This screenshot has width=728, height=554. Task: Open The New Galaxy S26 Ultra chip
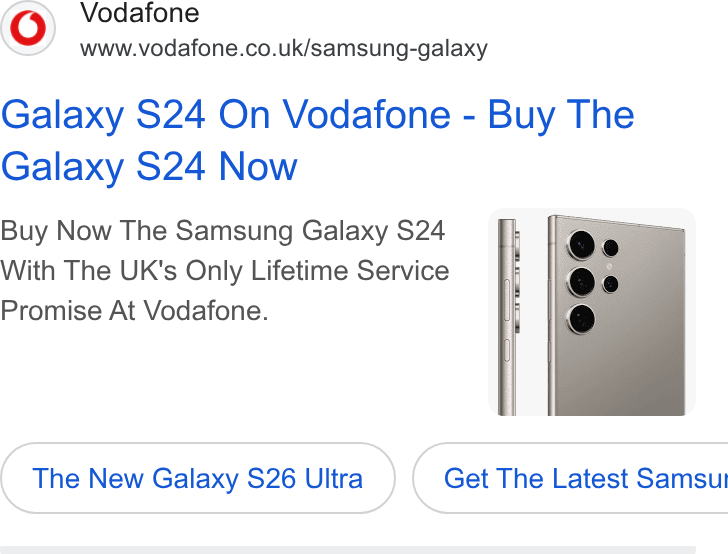(198, 478)
